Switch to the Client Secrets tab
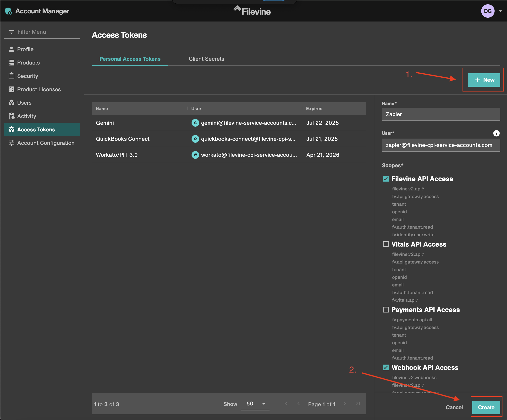Viewport: 507px width, 420px height. (206, 59)
